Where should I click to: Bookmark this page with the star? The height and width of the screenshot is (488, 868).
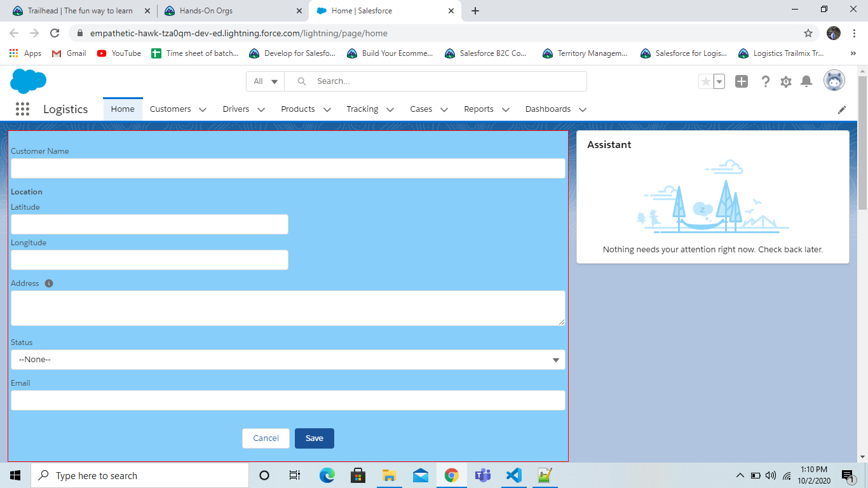(808, 33)
